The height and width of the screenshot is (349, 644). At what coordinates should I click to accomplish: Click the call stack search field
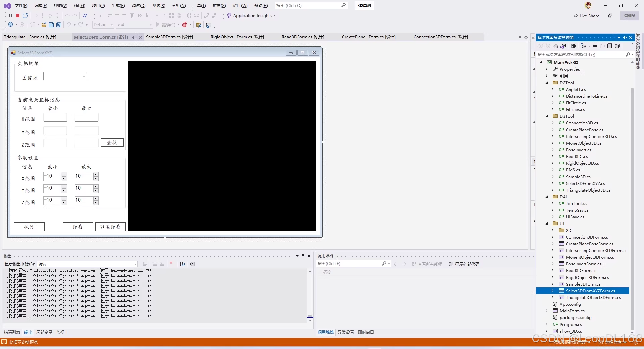(349, 264)
